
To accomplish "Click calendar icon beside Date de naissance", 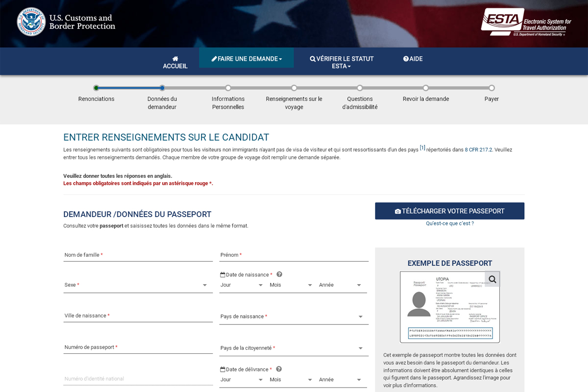I will [x=222, y=275].
